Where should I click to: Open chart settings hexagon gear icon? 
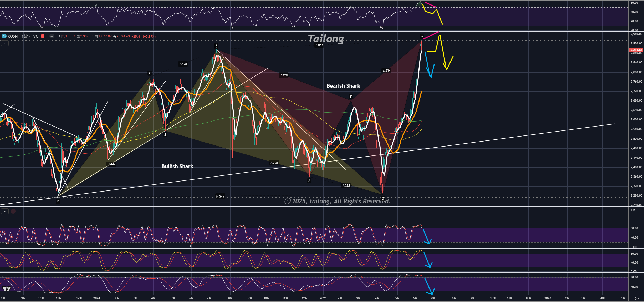click(x=636, y=298)
